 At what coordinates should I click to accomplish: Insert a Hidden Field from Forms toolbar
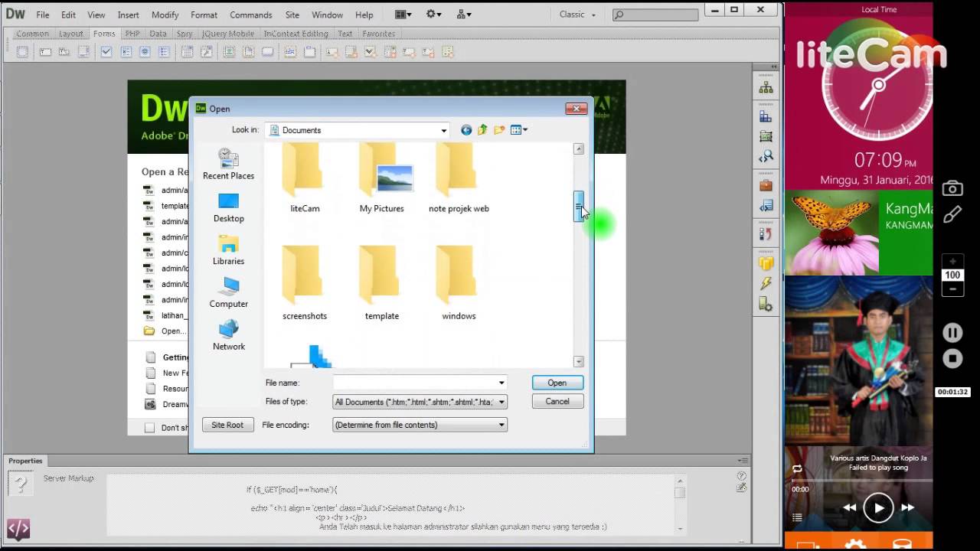(x=64, y=52)
